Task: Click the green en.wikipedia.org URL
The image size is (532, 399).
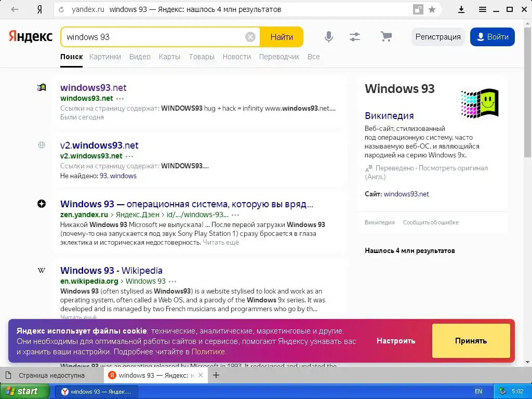Action: pyautogui.click(x=89, y=281)
